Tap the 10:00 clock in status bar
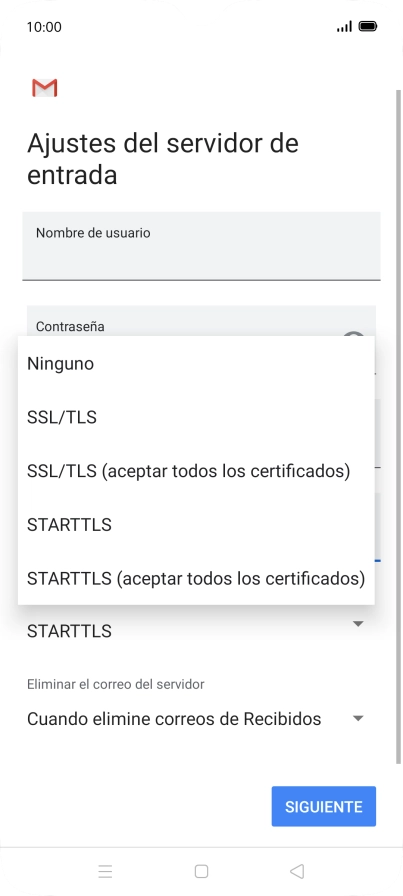 point(44,27)
